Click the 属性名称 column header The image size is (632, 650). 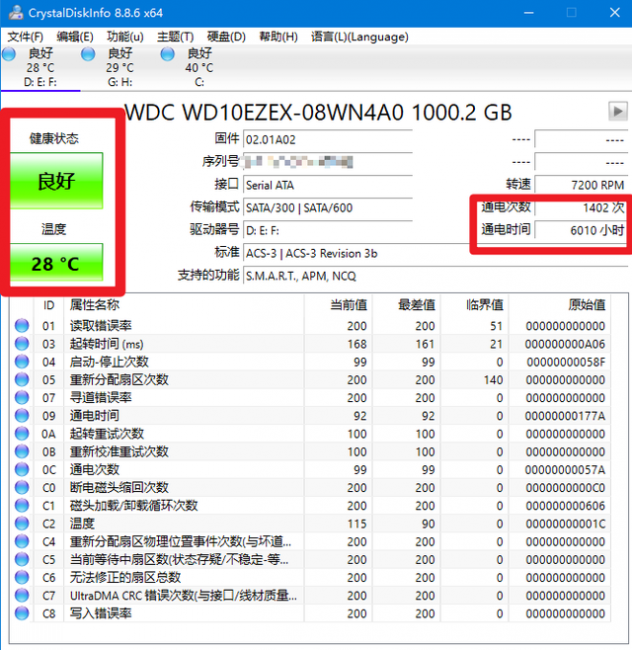click(94, 305)
